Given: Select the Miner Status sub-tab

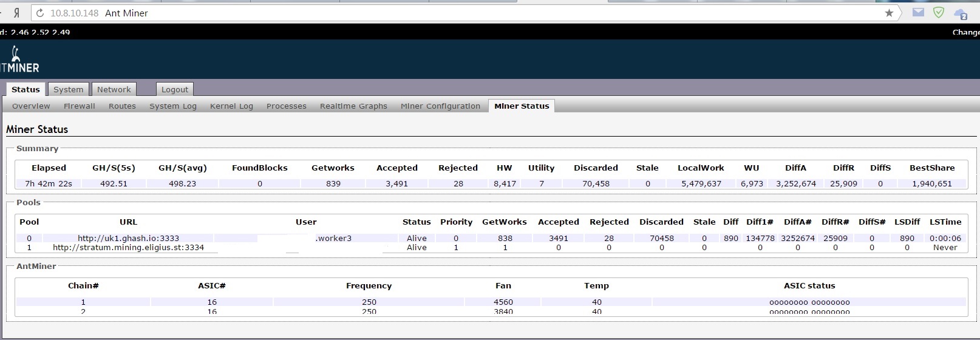Looking at the screenshot, I should [x=522, y=106].
